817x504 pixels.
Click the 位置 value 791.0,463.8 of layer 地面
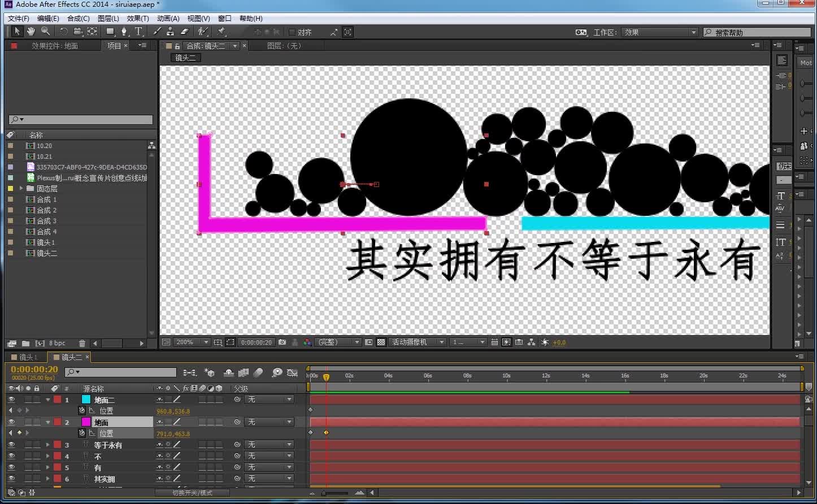click(x=172, y=433)
